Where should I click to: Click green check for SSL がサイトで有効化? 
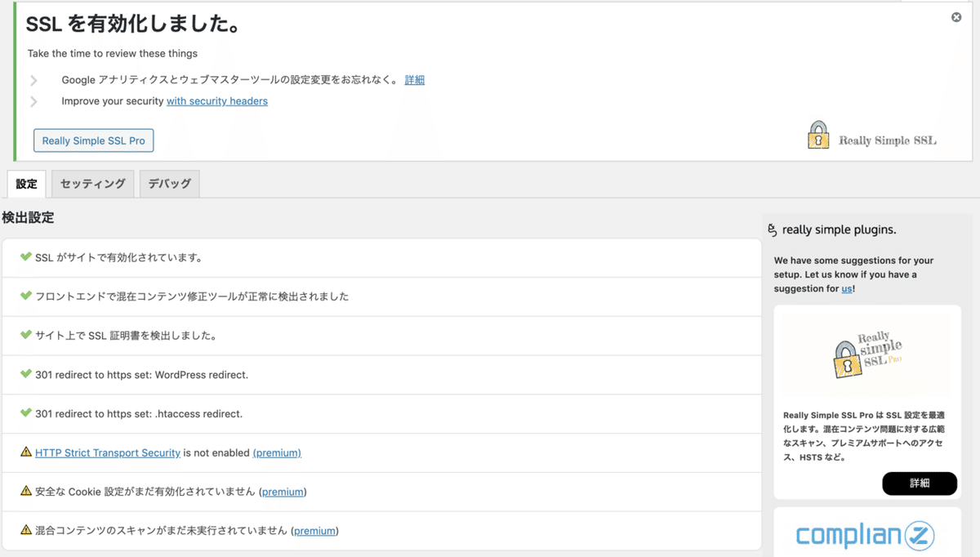[x=26, y=256]
